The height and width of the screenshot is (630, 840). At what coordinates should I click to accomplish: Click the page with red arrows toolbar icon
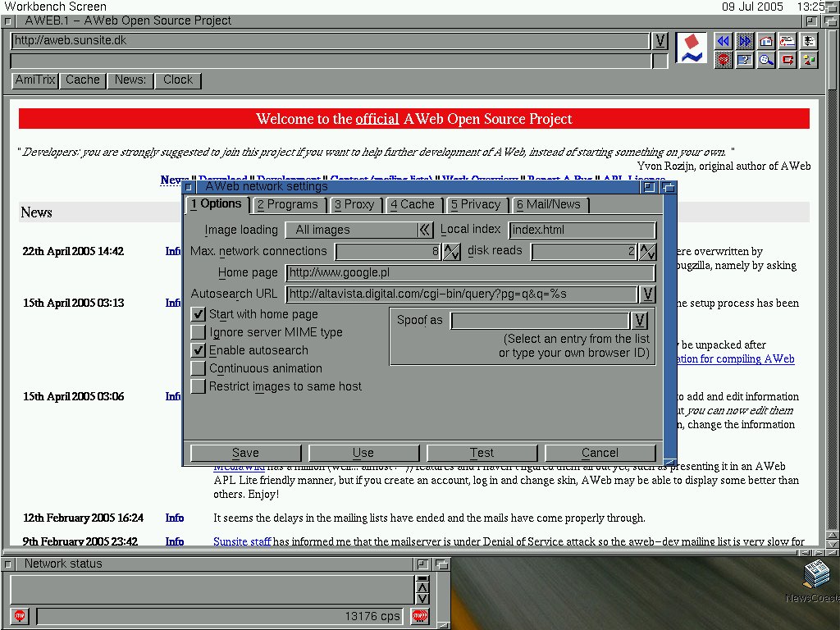(x=787, y=41)
